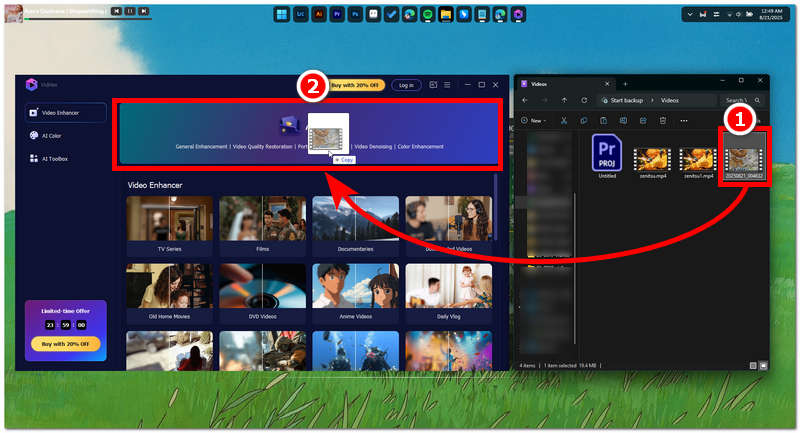The height and width of the screenshot is (433, 800).
Task: Click the yellow Buy with 20% Off button in title bar
Action: click(x=356, y=85)
